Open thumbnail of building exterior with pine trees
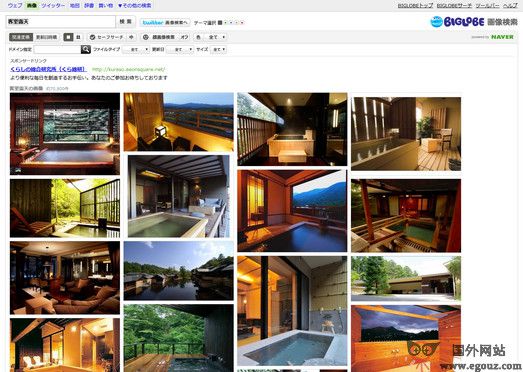The image size is (523, 372). point(406,279)
